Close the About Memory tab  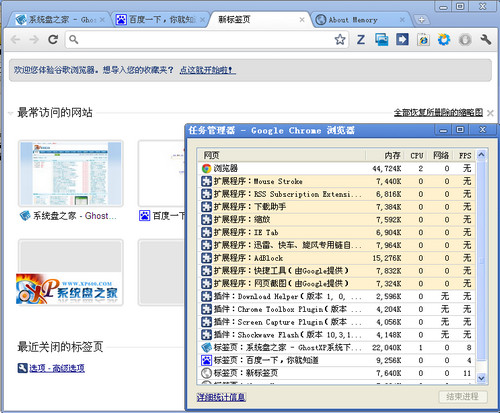402,20
